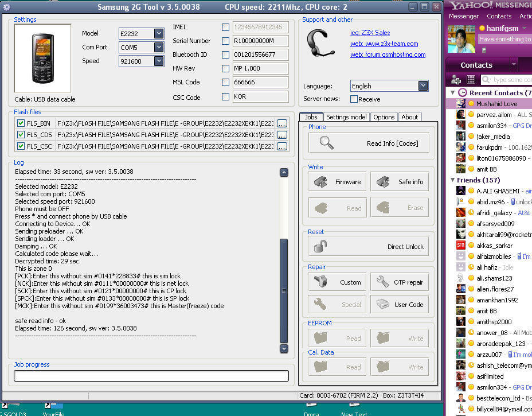Click the E2232 phone model picture
The height and width of the screenshot is (416, 532).
click(43, 58)
